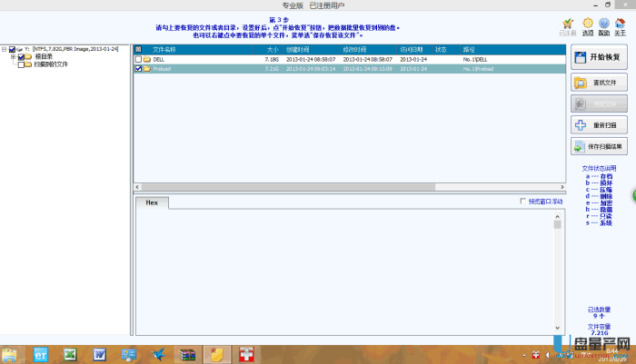
Task: Sort by 大小 size column header
Action: pos(272,49)
